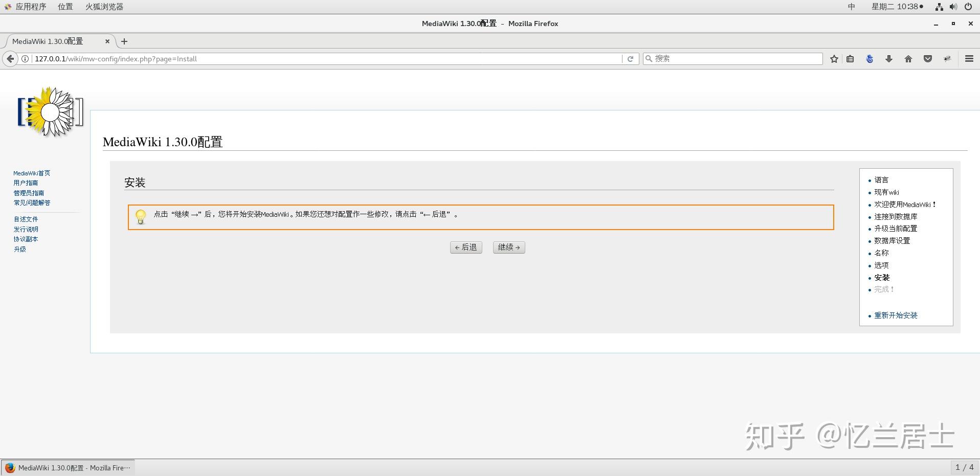Click the ← 后退 button
The height and width of the screenshot is (476, 980).
466,247
